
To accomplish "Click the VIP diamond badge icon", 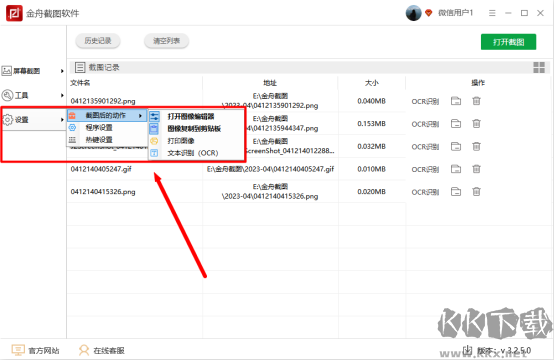I will [x=429, y=13].
